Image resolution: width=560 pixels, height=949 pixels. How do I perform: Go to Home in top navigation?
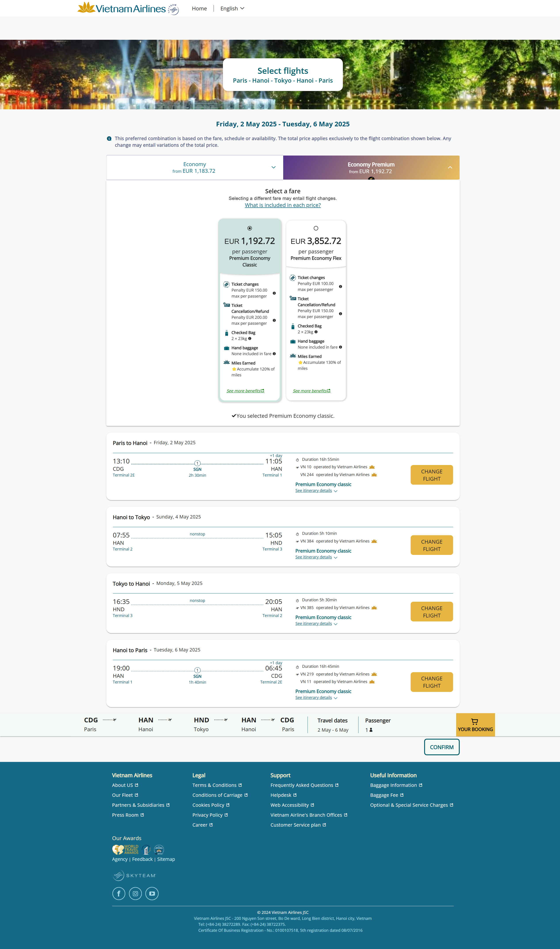(199, 8)
